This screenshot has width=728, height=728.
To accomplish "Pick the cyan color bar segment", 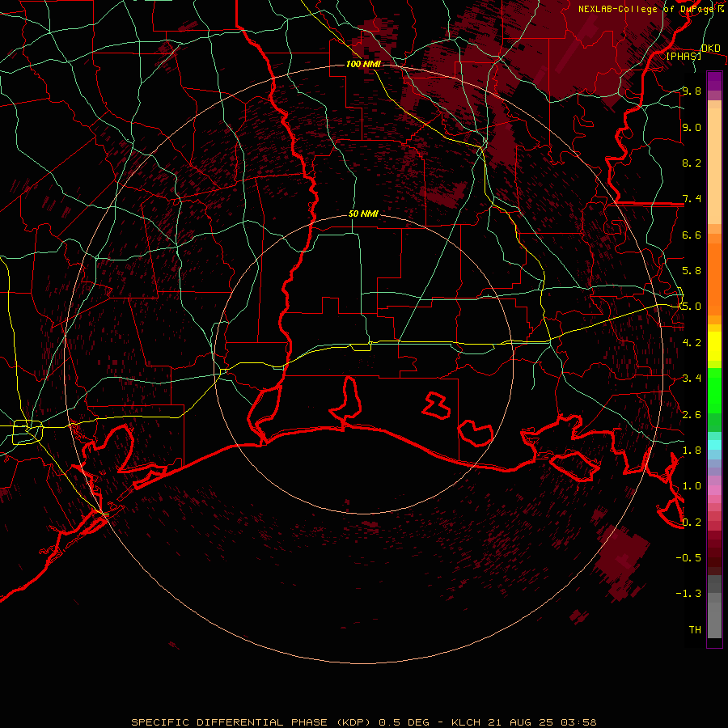I will pyautogui.click(x=714, y=445).
